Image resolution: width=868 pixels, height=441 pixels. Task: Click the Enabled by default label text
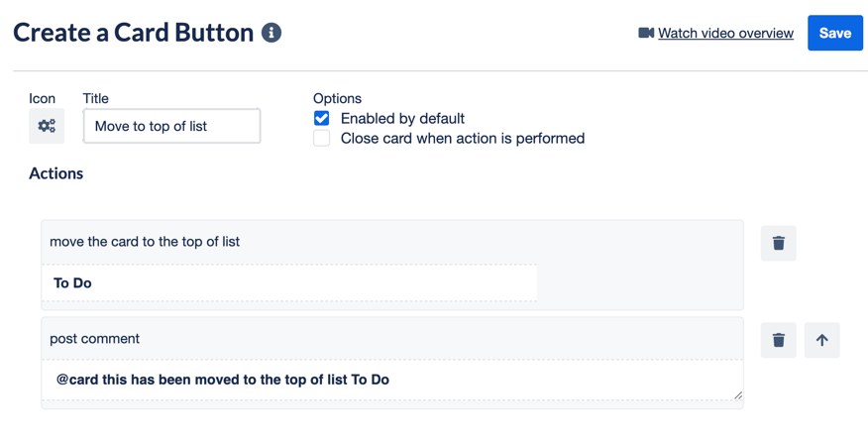point(402,118)
